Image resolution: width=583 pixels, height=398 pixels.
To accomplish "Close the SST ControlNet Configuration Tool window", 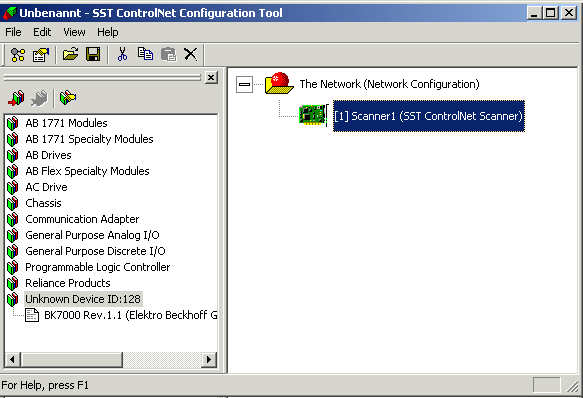I will point(569,13).
